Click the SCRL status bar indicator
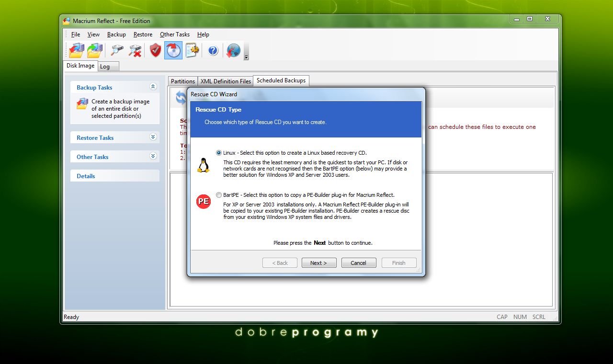 [539, 317]
